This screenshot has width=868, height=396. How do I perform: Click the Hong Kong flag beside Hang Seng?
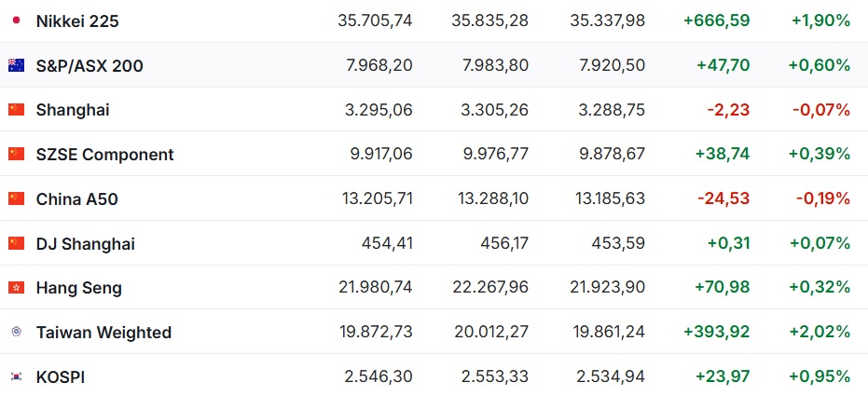[x=16, y=288]
